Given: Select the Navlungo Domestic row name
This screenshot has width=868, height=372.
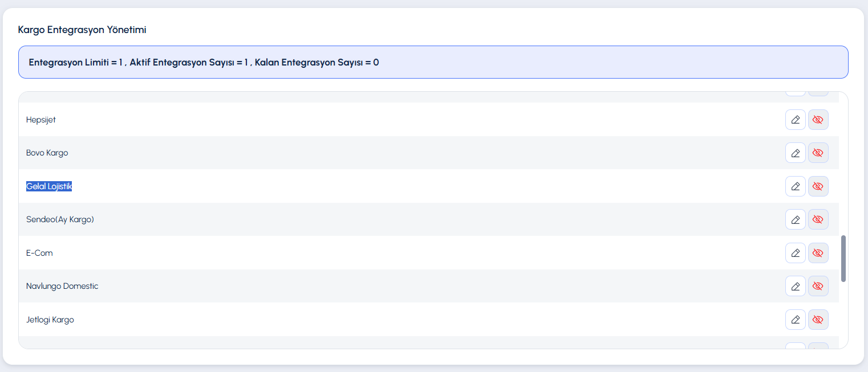Looking at the screenshot, I should point(62,286).
